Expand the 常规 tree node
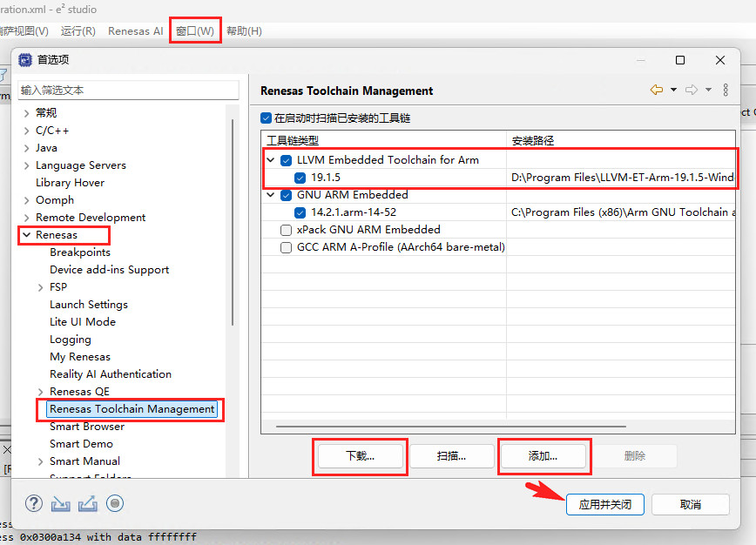756x545 pixels. (x=26, y=114)
